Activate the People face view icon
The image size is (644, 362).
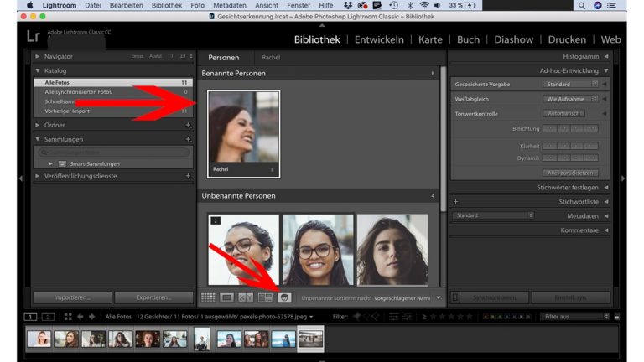tap(284, 297)
